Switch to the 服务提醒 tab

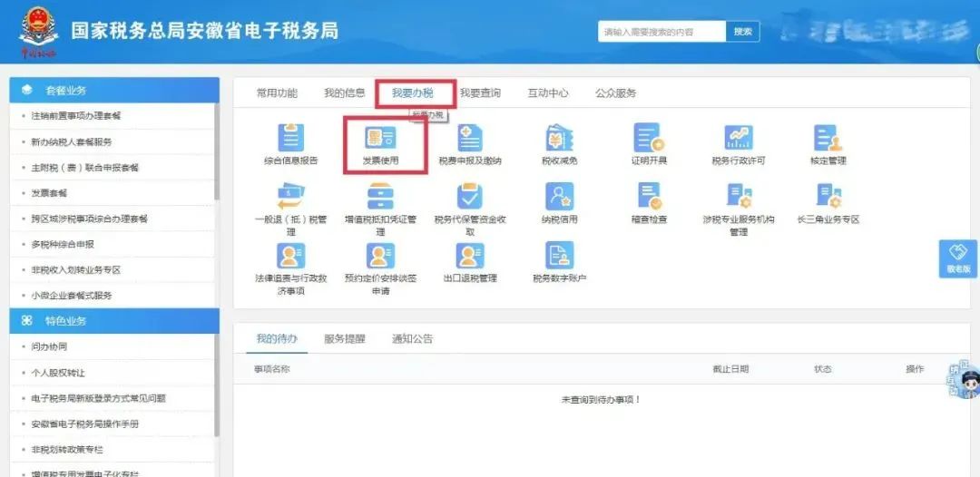[x=345, y=339]
